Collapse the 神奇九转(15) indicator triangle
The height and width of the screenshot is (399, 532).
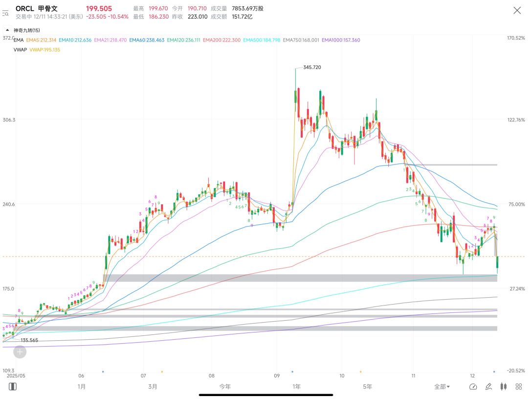tap(7, 30)
